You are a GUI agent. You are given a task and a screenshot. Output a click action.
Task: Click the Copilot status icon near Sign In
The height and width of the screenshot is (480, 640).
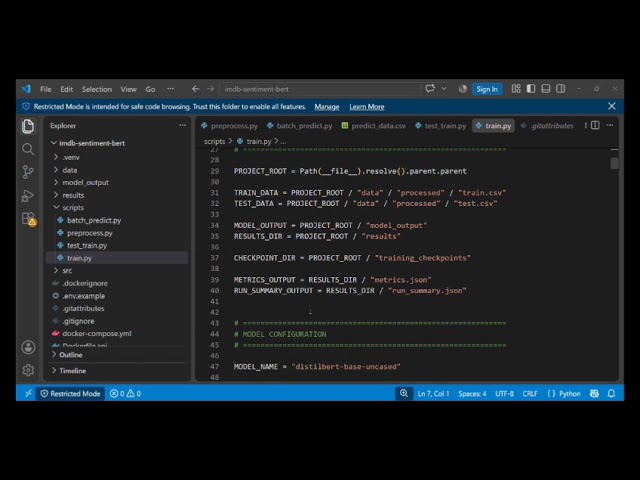tap(462, 89)
